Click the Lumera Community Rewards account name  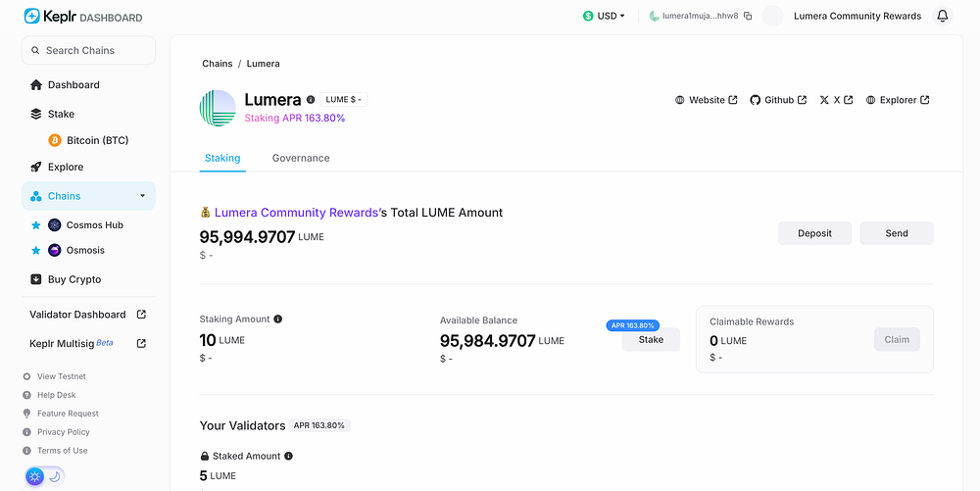[x=857, y=17]
